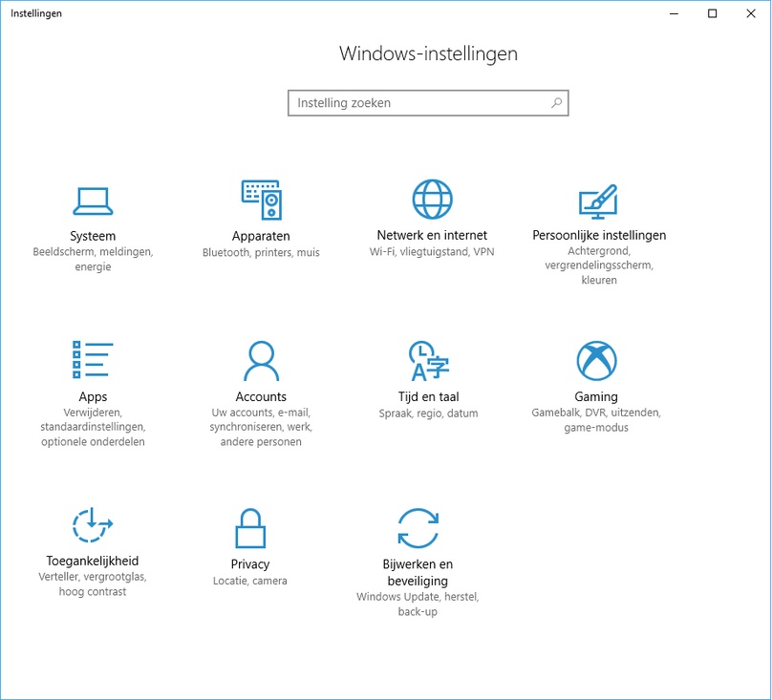Image resolution: width=772 pixels, height=700 pixels.
Task: Click the Tijd en taal clock icon
Action: coord(428,360)
